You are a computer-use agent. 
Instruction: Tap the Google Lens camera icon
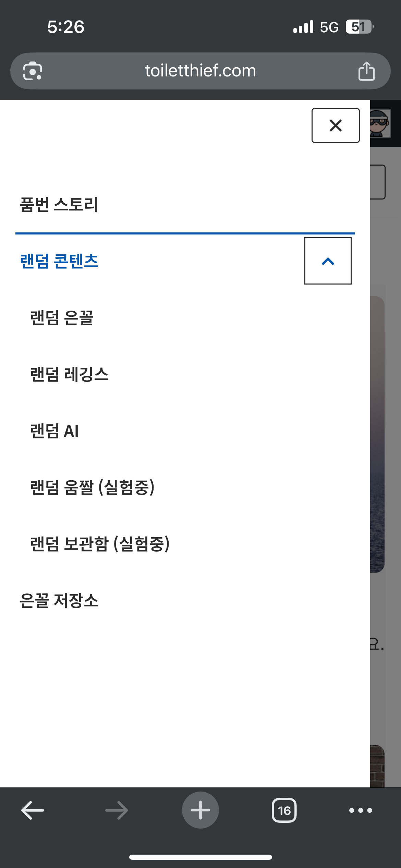coord(33,71)
